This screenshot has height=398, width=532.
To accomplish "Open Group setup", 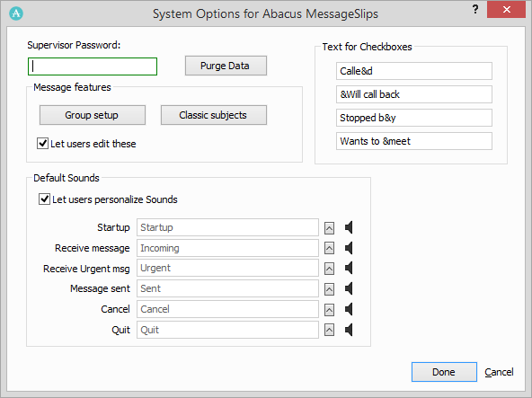I will [93, 115].
